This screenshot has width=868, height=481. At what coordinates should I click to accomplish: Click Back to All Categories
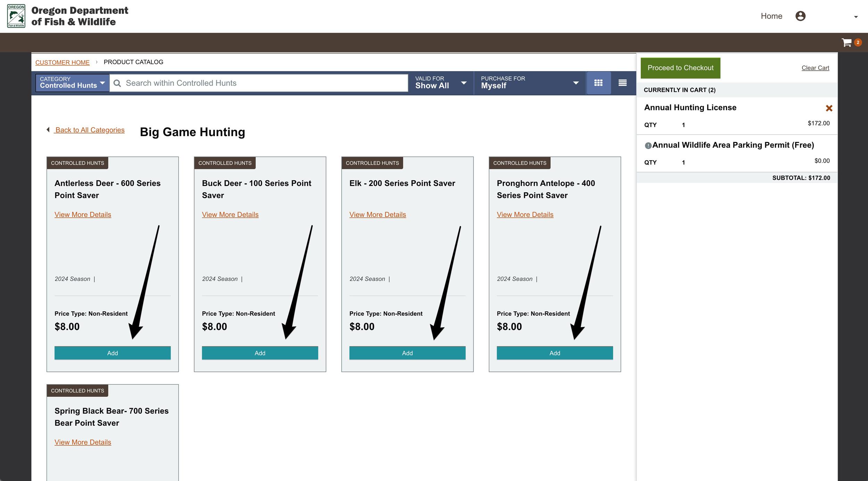89,130
